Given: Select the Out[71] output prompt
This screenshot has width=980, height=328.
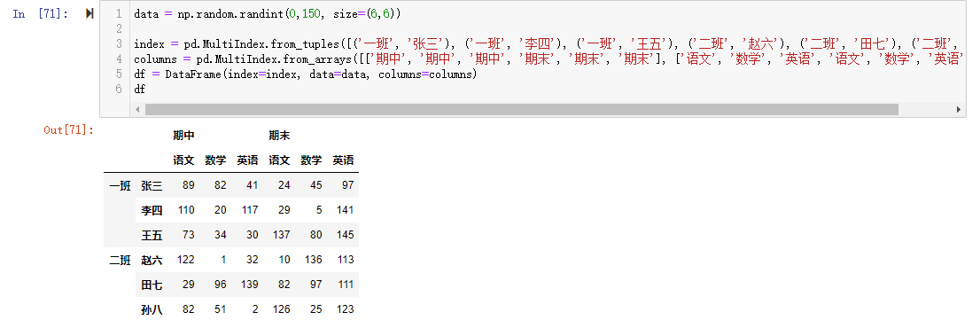Looking at the screenshot, I should [x=69, y=130].
